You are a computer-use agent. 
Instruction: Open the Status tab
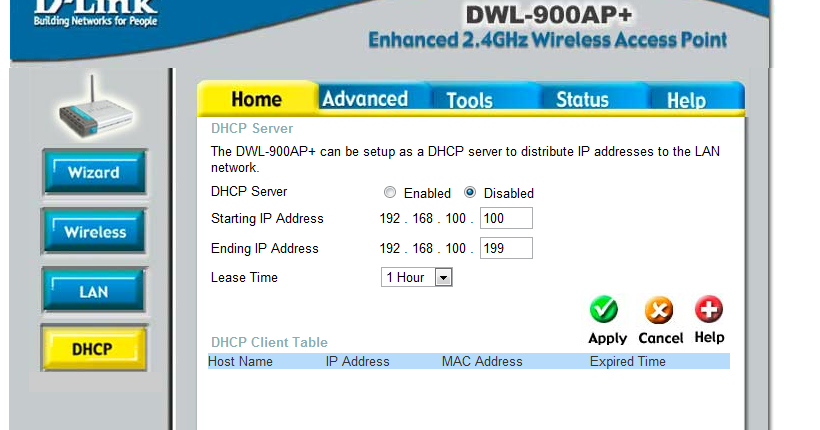point(582,99)
